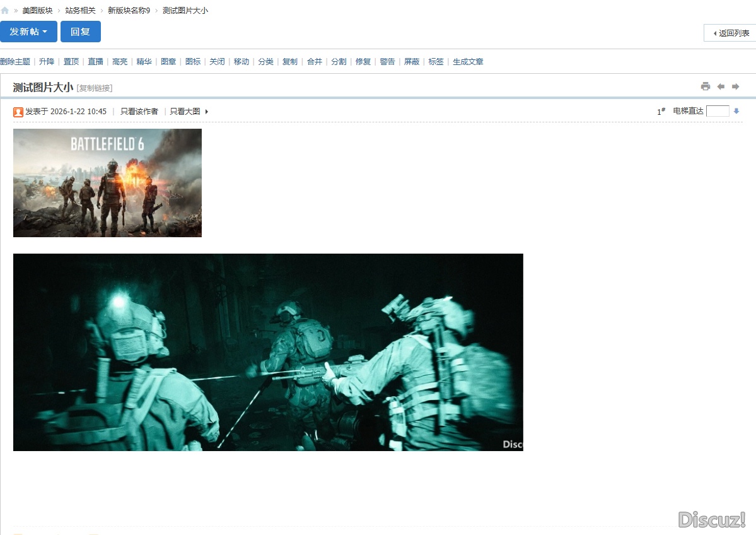Go to next thread with right arrow icon
The height and width of the screenshot is (535, 756).
coord(735,86)
